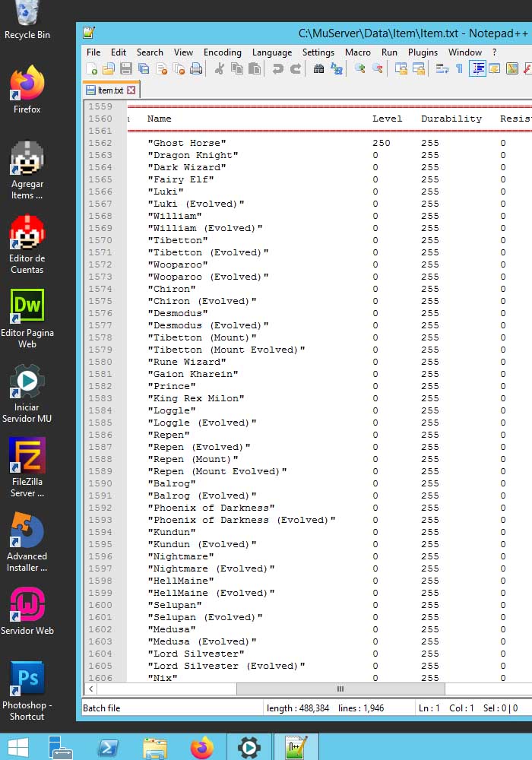Open the Window menu

(464, 52)
